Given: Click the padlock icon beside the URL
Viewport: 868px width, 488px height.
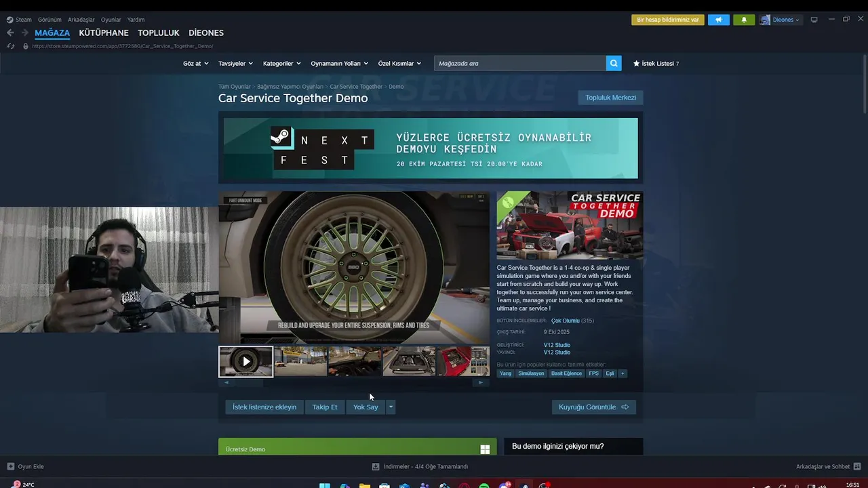Looking at the screenshot, I should point(26,46).
